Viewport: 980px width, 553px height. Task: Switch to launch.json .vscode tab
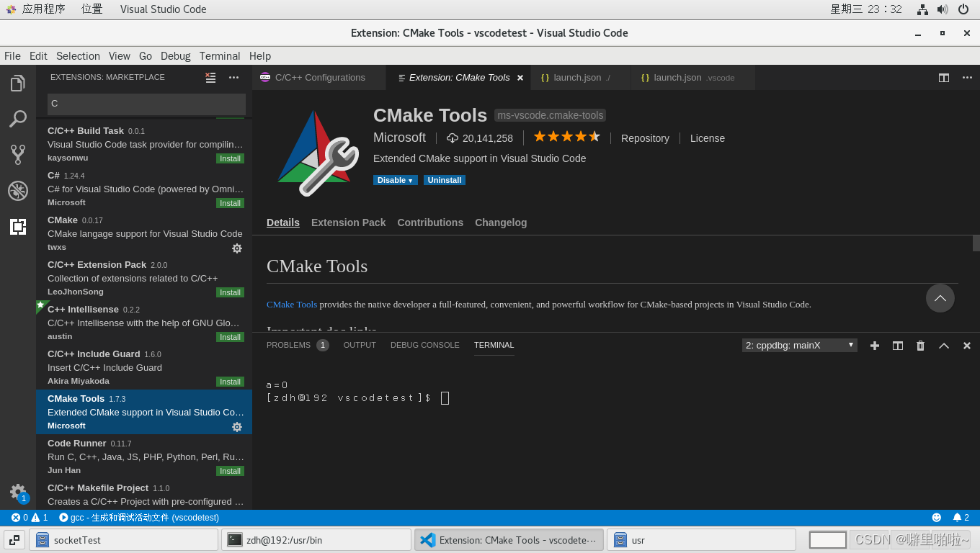click(x=693, y=78)
